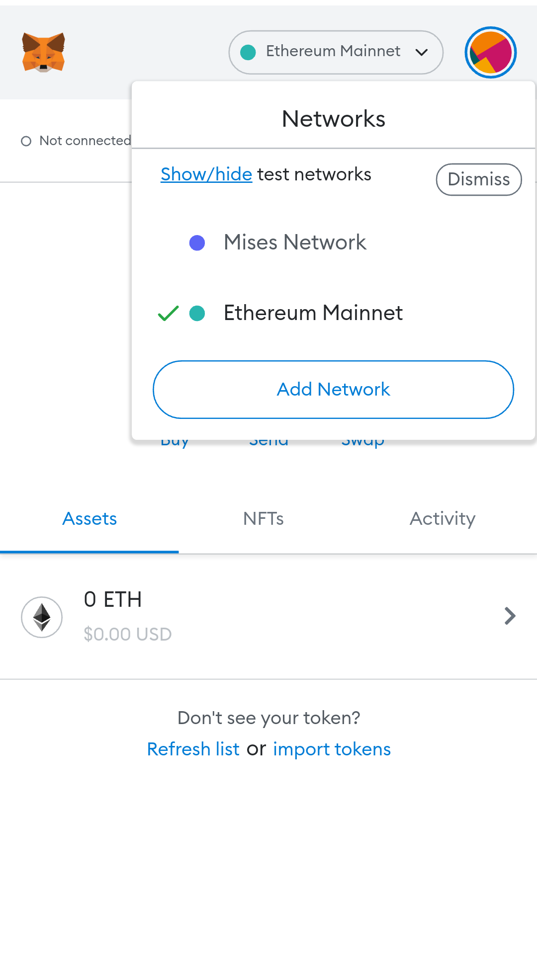This screenshot has width=537, height=980.
Task: Switch to the NFTs tab
Action: (x=264, y=519)
